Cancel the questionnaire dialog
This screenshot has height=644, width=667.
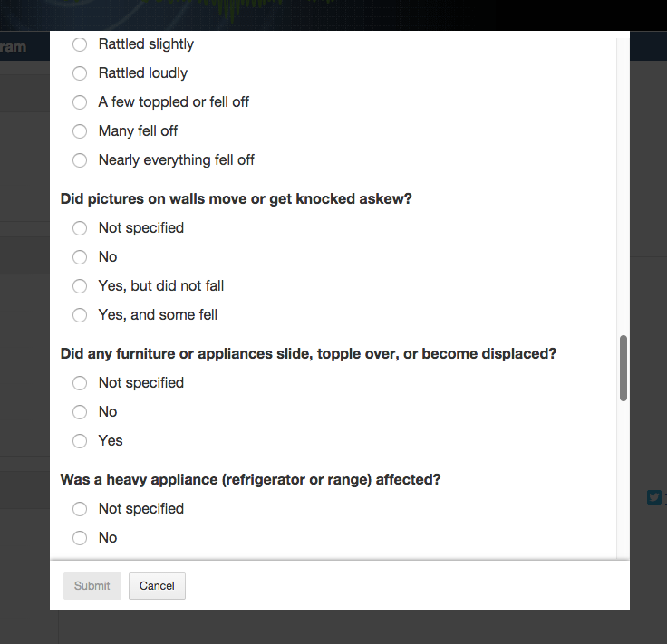point(157,586)
